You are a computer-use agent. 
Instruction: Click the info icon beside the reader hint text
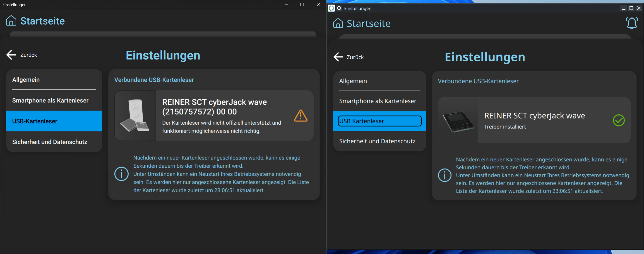(x=122, y=174)
